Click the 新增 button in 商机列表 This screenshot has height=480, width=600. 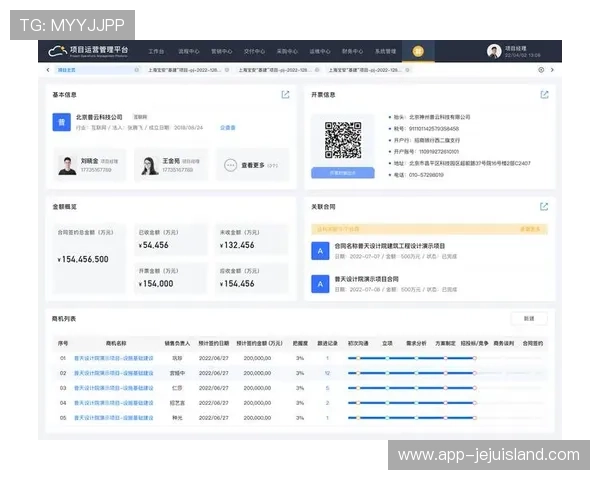point(528,318)
